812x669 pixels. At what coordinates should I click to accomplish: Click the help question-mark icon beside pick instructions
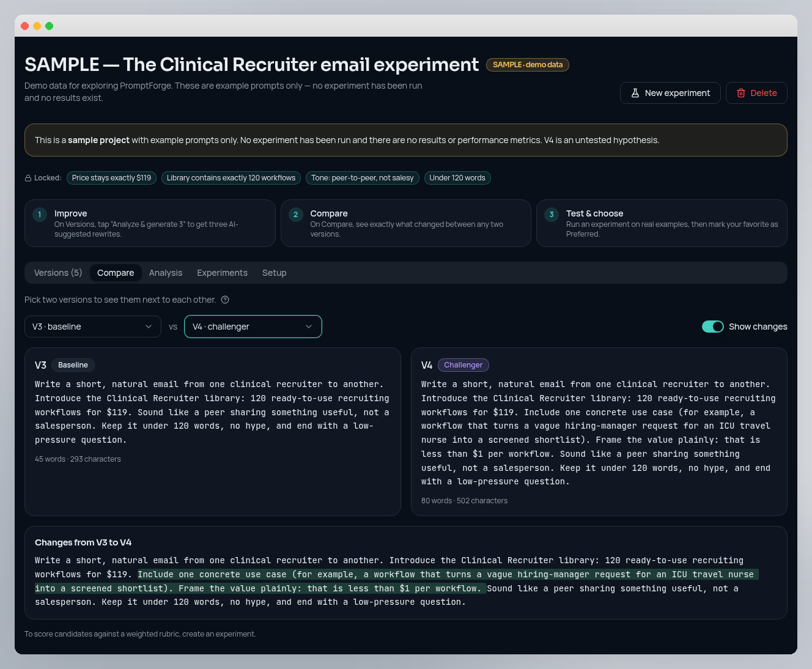(x=225, y=300)
